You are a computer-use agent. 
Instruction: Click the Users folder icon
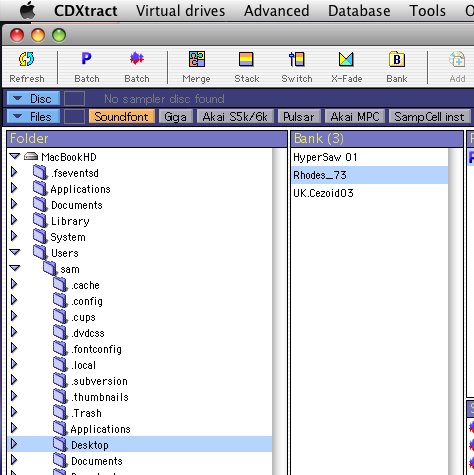pyautogui.click(x=40, y=252)
